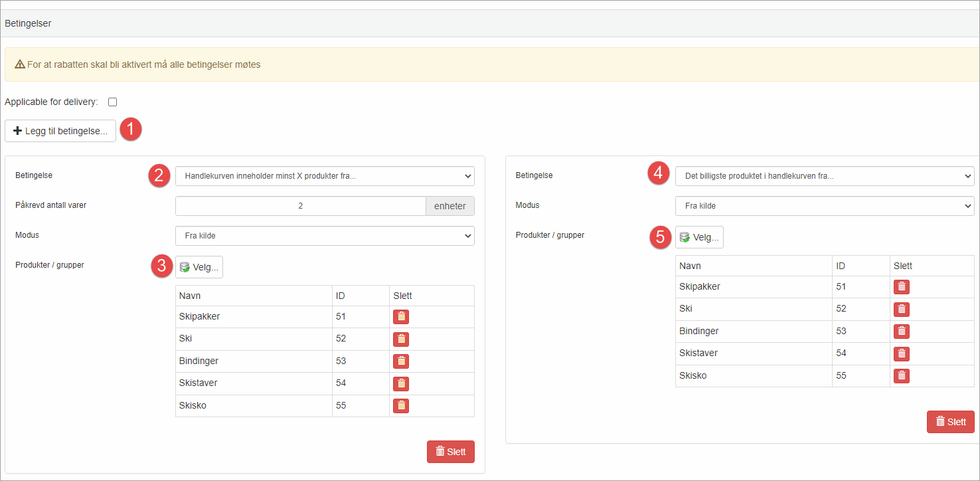Image resolution: width=980 pixels, height=481 pixels.
Task: Delete Skipakker row in left condition table
Action: [401, 317]
